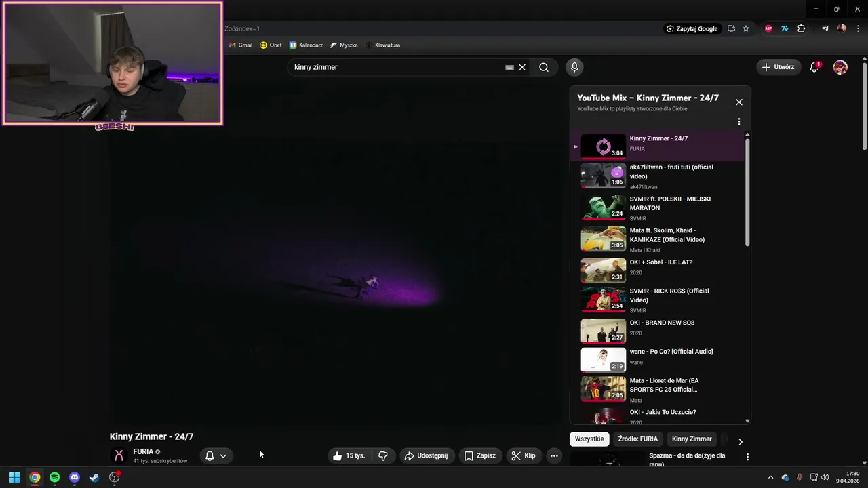Open Chrome media controls icon
868x488 pixels.
(825, 28)
